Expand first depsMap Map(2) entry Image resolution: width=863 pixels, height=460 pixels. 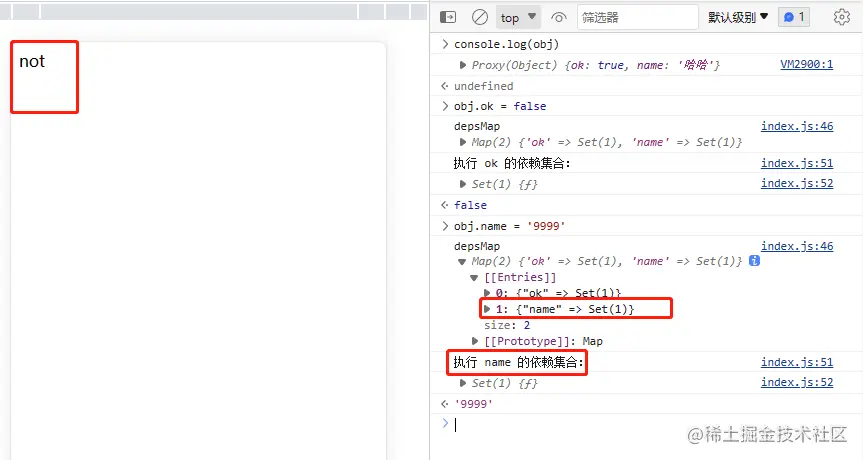click(463, 142)
